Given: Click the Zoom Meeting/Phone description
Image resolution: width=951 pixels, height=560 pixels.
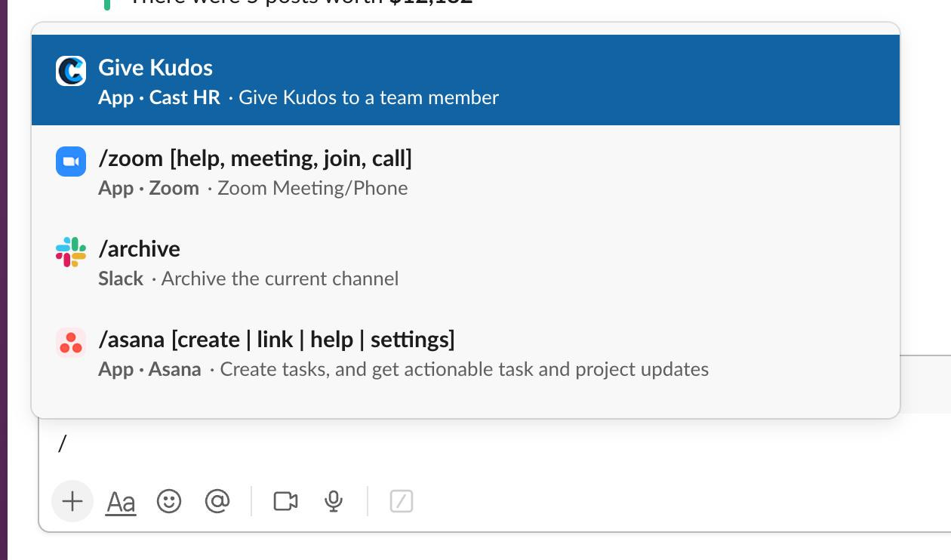Looking at the screenshot, I should (x=312, y=188).
